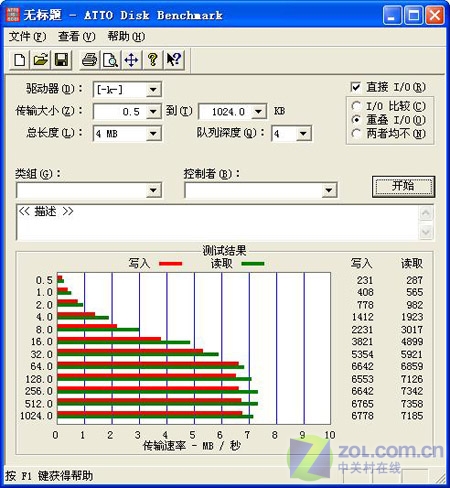Click the read value 7185
450x488 pixels.
tap(412, 416)
